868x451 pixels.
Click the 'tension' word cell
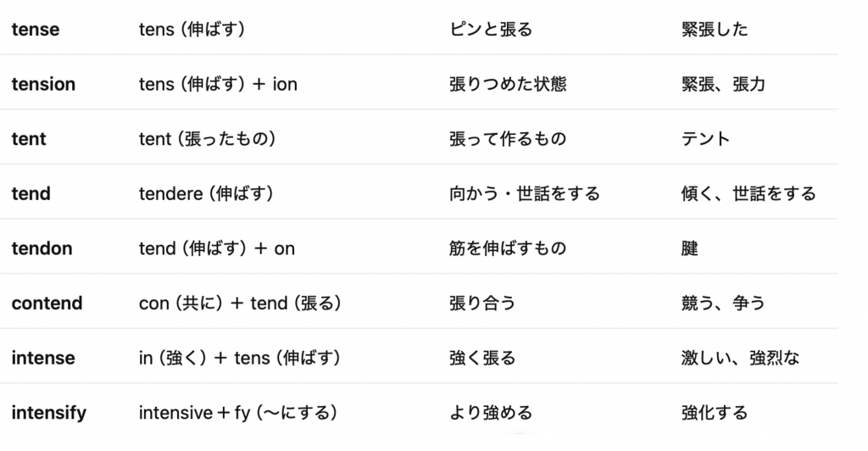tap(43, 84)
